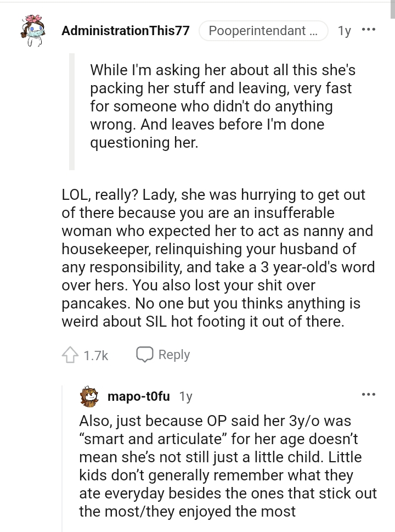395x532 pixels.
Task: Open the 1y timestamp next to mapo-t0fu
Action: coord(186,396)
